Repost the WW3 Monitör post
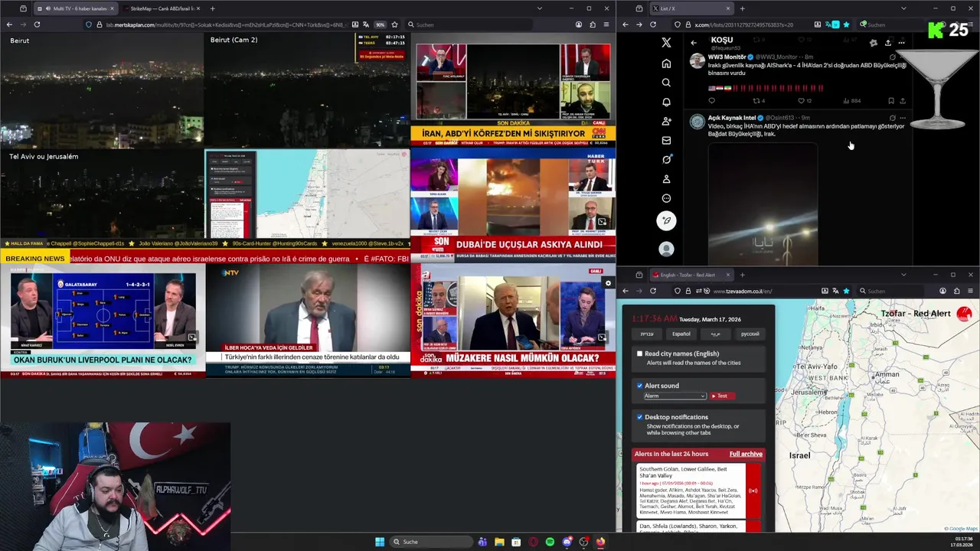This screenshot has height=551, width=980. (756, 100)
